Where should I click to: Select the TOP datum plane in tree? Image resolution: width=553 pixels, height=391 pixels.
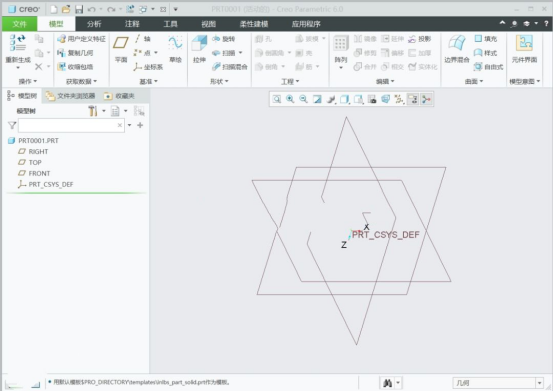tap(30, 163)
